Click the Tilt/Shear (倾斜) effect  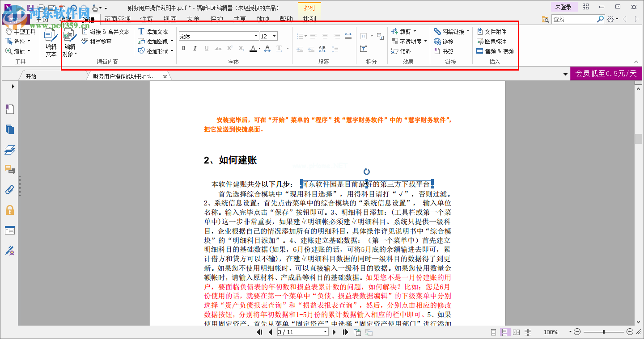coord(401,51)
